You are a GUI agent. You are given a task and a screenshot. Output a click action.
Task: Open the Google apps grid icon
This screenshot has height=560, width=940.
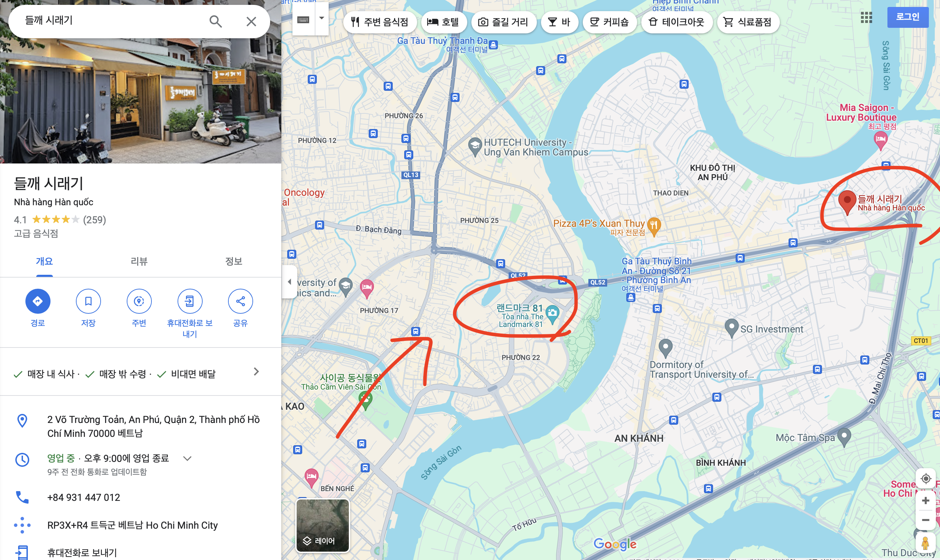pos(866,17)
